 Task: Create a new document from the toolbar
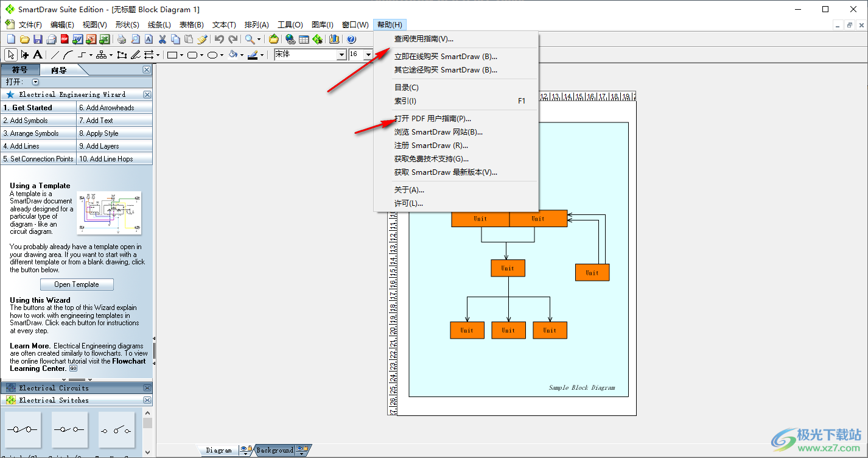point(10,39)
